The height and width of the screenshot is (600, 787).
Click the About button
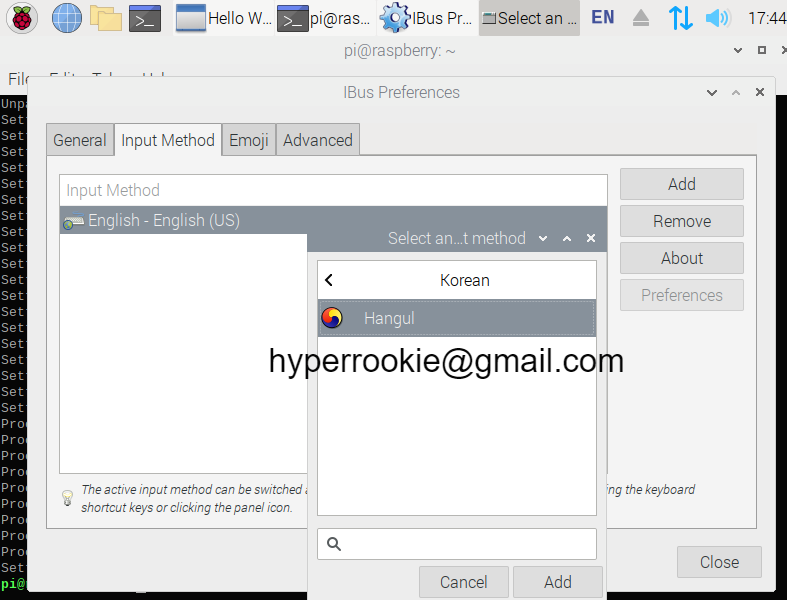click(682, 259)
